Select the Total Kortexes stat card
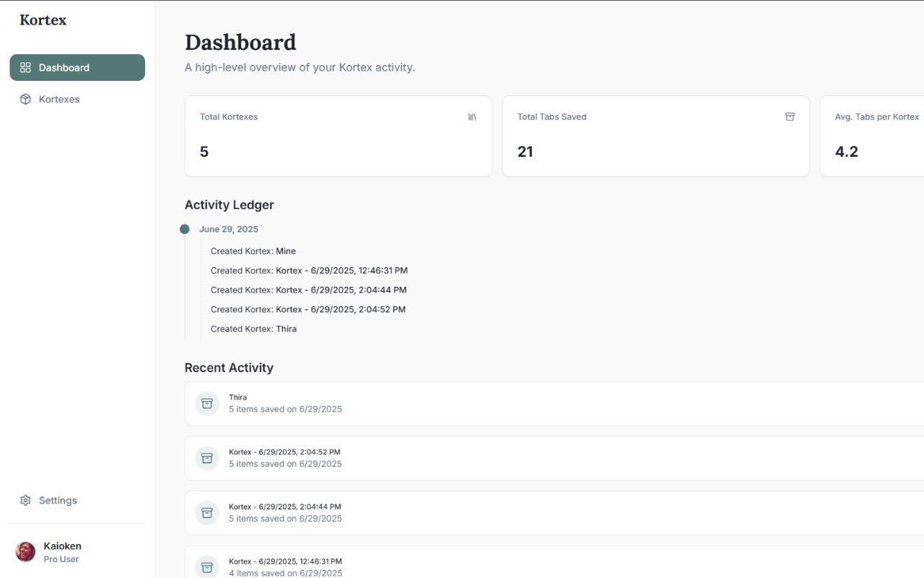 click(x=339, y=136)
